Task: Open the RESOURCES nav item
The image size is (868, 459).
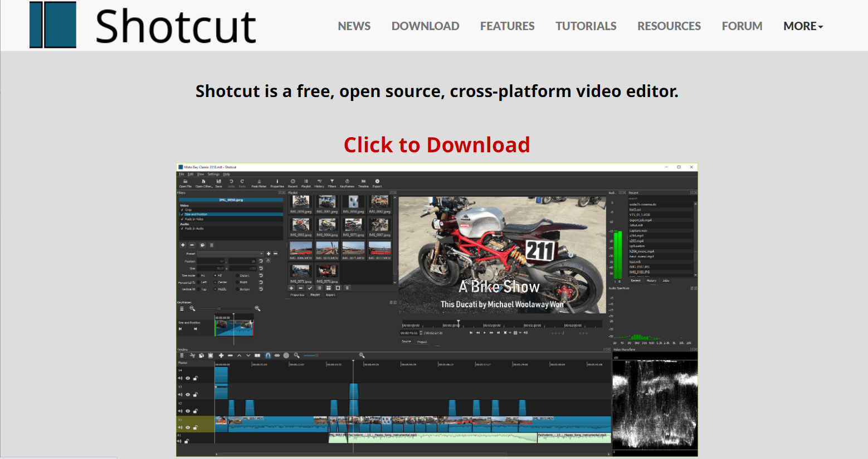Action: click(669, 26)
